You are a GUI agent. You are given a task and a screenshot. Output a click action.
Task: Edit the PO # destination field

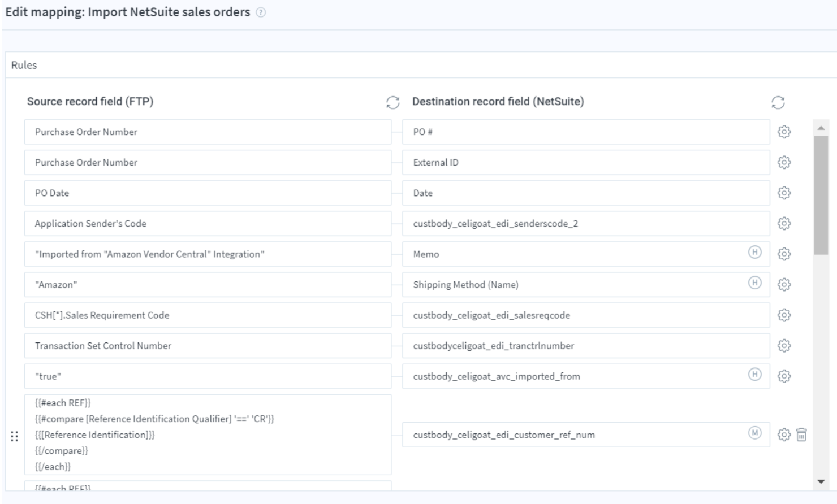[x=586, y=132]
